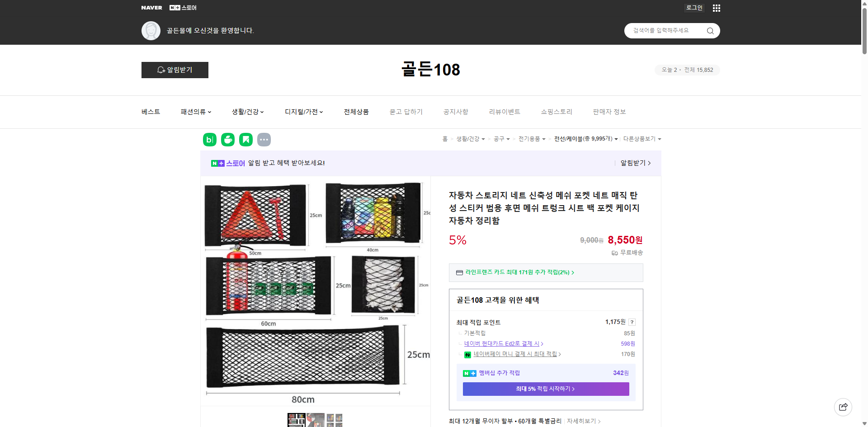Image resolution: width=868 pixels, height=427 pixels.
Task: Select the 전체상품 menu item
Action: point(356,112)
